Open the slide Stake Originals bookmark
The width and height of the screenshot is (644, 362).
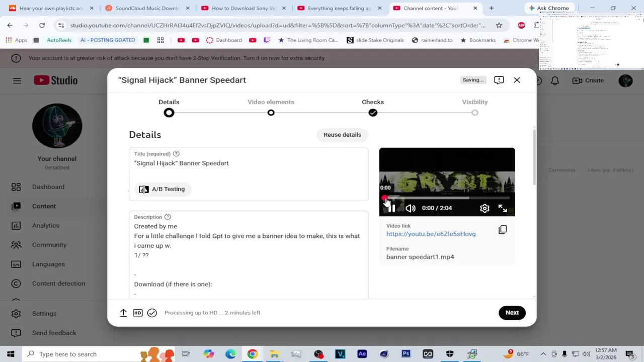click(375, 40)
